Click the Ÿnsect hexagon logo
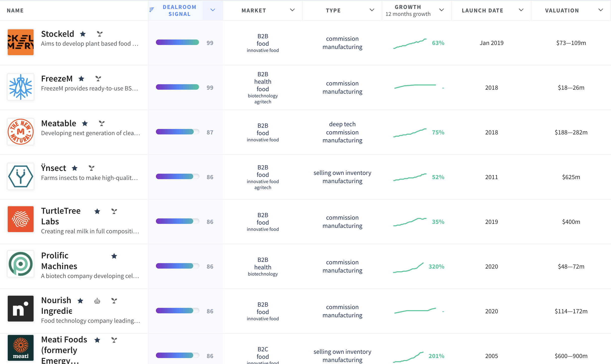The image size is (611, 364). tap(21, 176)
